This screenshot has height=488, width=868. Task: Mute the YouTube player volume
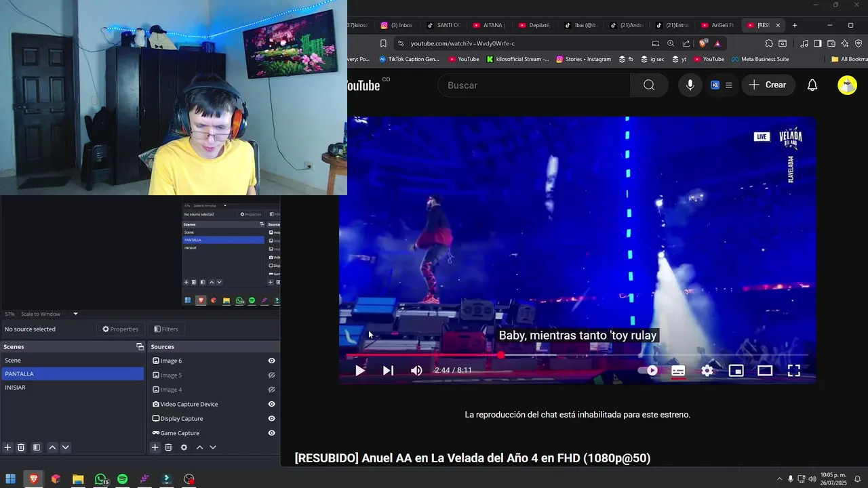416,371
